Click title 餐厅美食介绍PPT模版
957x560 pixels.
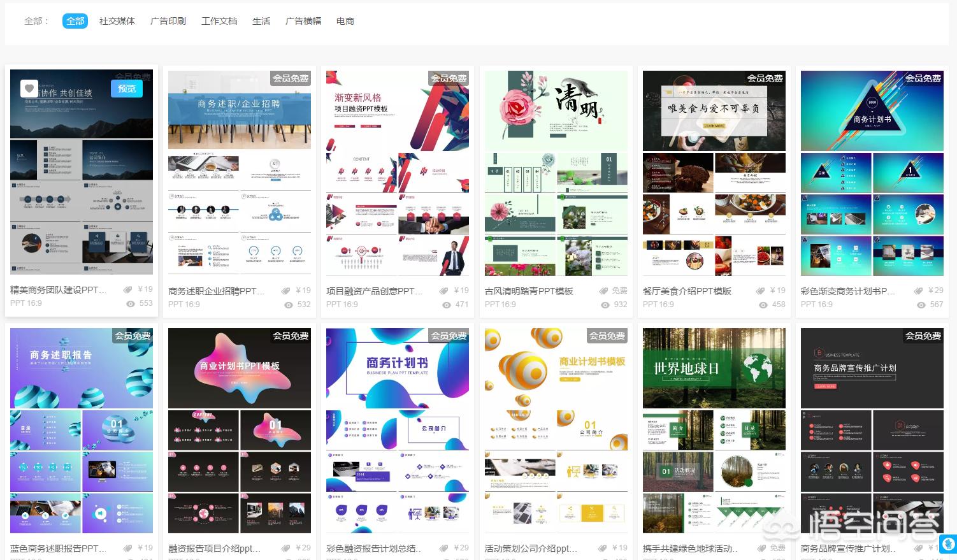[x=687, y=291]
